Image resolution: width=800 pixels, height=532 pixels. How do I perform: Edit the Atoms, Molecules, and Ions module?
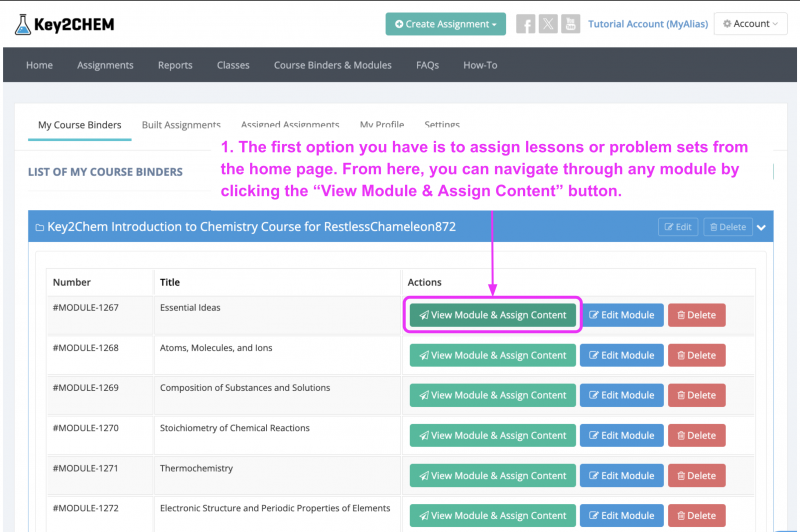pos(621,355)
